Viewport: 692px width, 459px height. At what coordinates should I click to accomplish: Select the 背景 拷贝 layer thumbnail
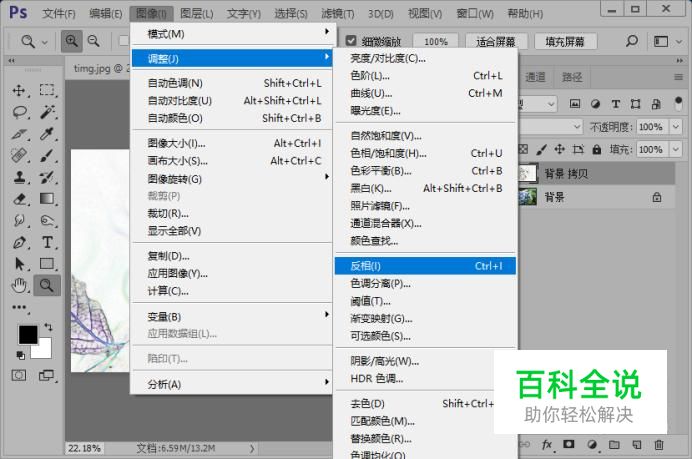coord(528,173)
